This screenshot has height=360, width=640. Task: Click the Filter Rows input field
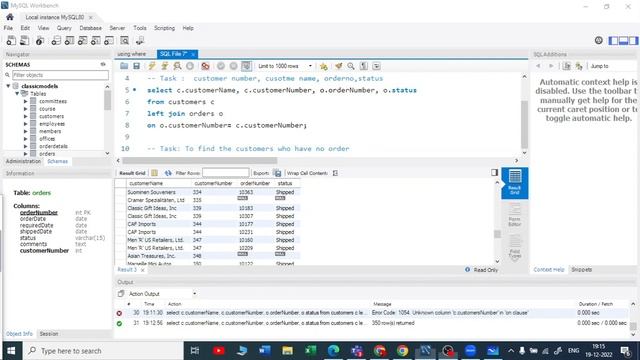225,173
